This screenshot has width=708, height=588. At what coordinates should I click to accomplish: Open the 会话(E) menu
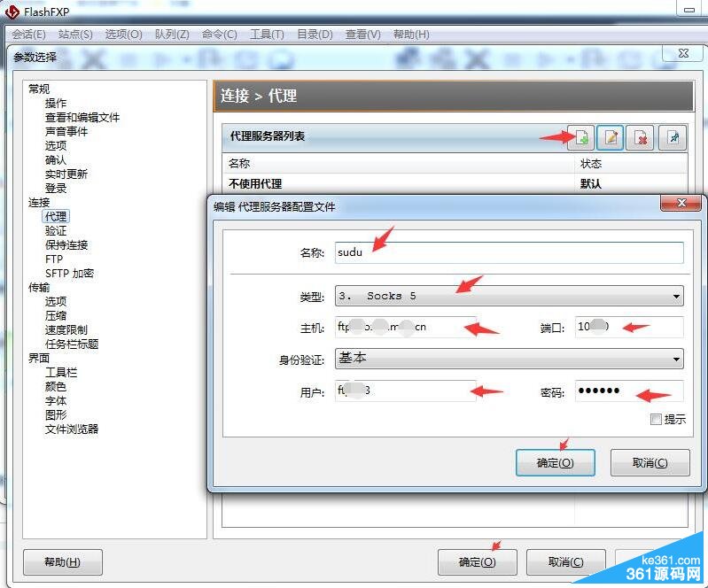(28, 35)
